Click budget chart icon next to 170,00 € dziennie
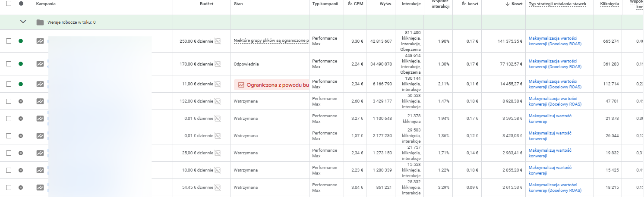The image size is (644, 197). (x=218, y=64)
